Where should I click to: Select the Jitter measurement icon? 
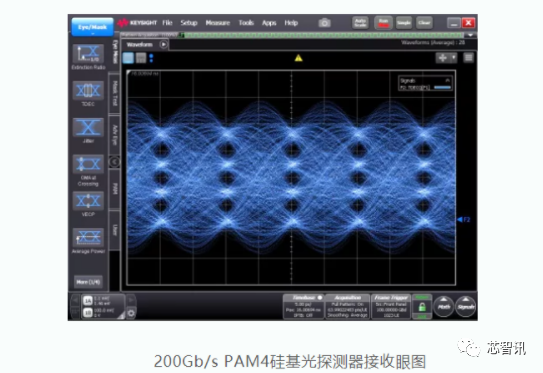coord(88,127)
